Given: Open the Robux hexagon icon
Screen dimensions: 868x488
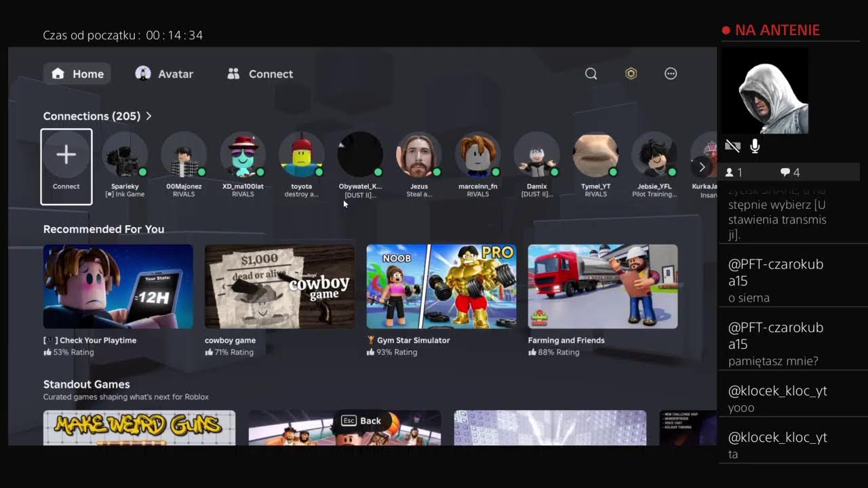Looking at the screenshot, I should [x=631, y=74].
